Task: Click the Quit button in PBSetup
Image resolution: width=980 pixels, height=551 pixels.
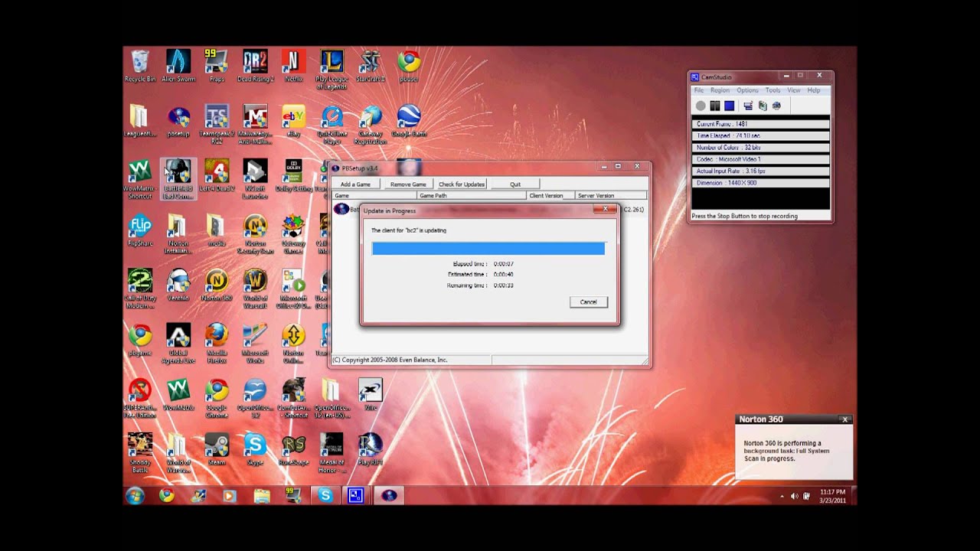Action: pos(515,184)
